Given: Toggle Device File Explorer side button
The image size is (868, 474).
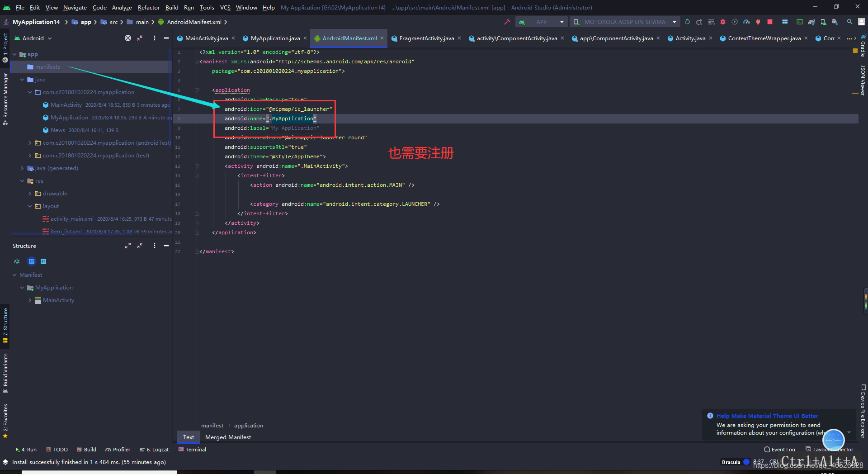Looking at the screenshot, I should point(863,411).
